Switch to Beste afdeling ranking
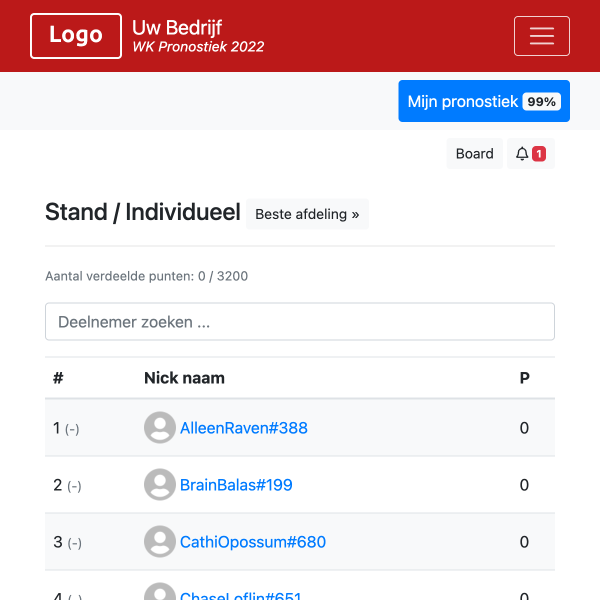The width and height of the screenshot is (600, 600). coord(307,214)
